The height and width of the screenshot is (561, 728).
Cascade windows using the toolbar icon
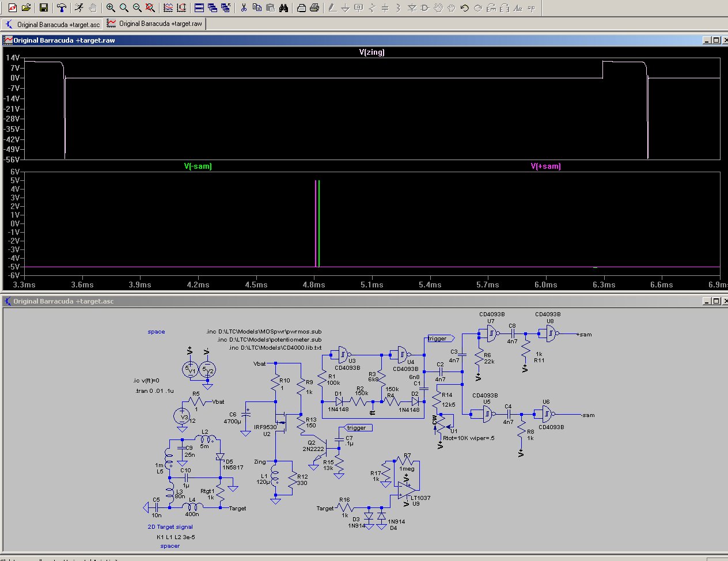coord(212,8)
